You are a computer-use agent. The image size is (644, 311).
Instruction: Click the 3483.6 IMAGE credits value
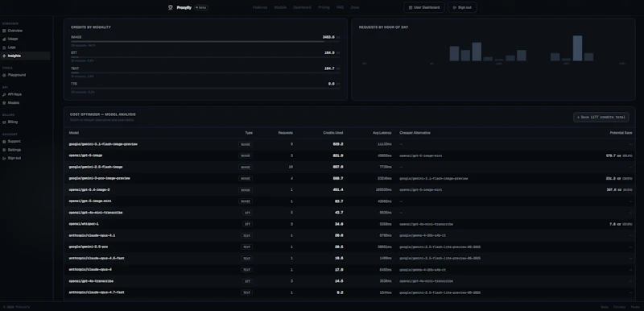[x=328, y=37]
